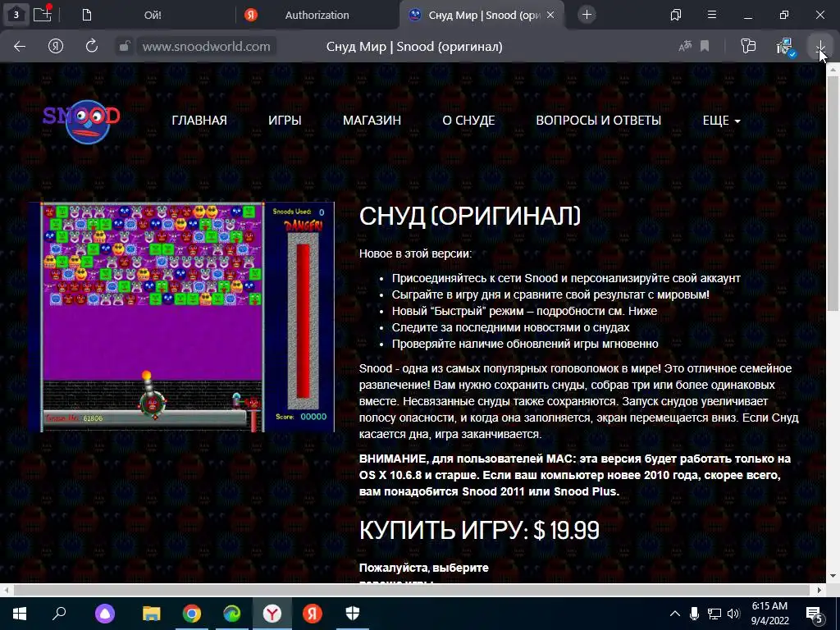The image size is (840, 630).
Task: Open Windows taskbar search
Action: [x=59, y=614]
